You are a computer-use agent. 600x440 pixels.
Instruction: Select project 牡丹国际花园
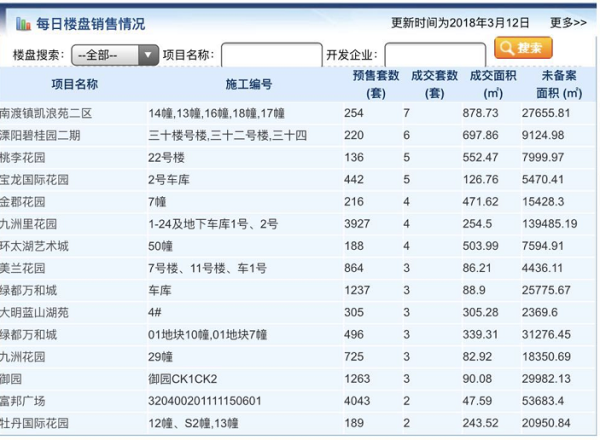34,423
